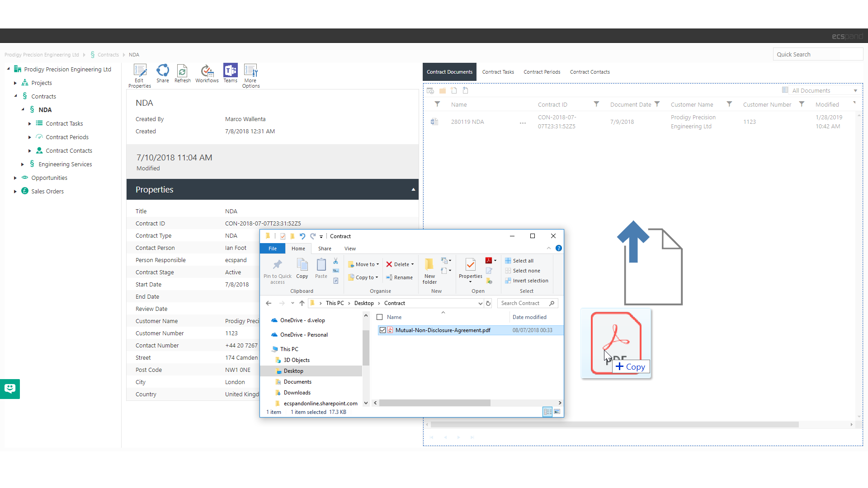Toggle the select-all checkbox beside Name column

click(x=380, y=317)
